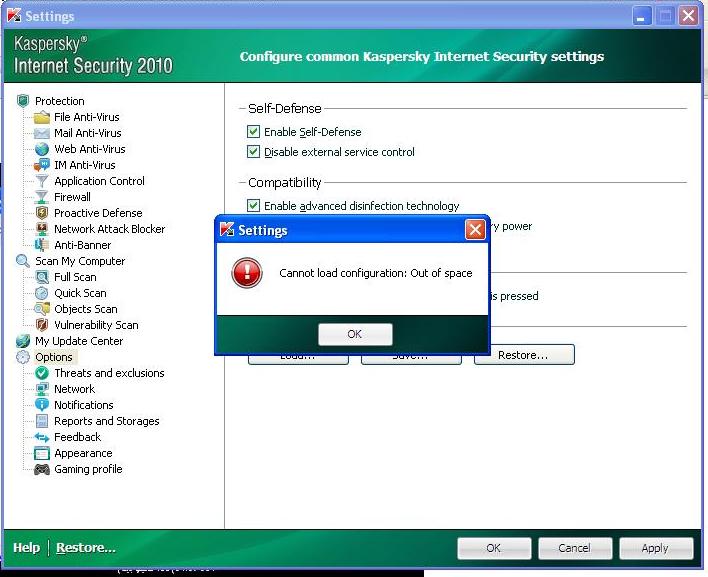Click the Application Control funnel icon
The height and width of the screenshot is (577, 708).
tap(42, 181)
